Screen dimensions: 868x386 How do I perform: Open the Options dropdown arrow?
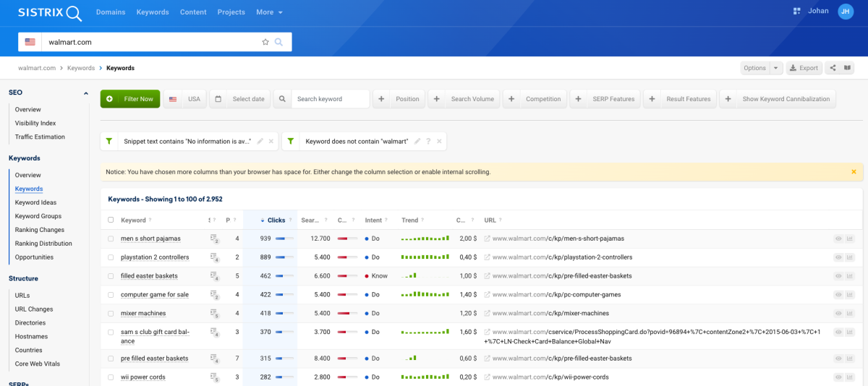[776, 68]
